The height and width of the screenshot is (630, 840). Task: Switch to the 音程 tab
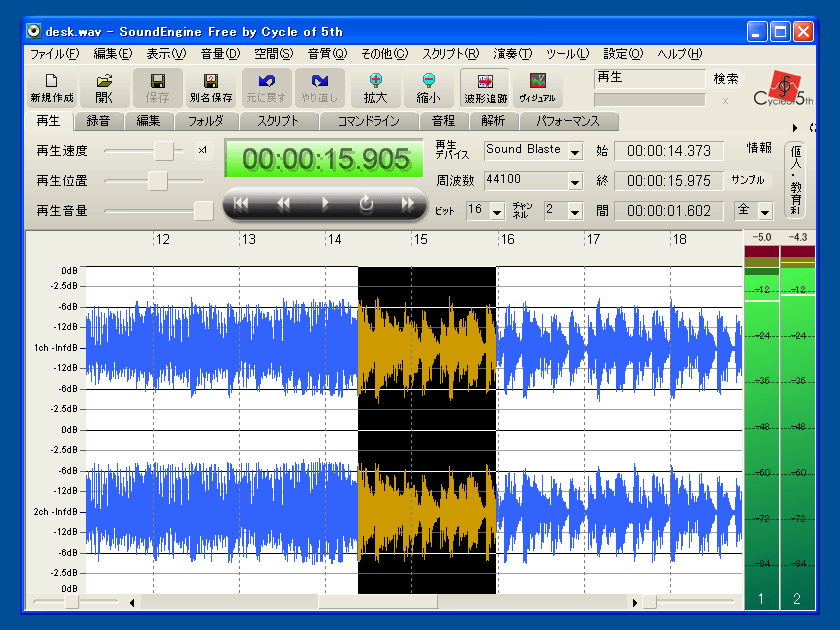[444, 121]
